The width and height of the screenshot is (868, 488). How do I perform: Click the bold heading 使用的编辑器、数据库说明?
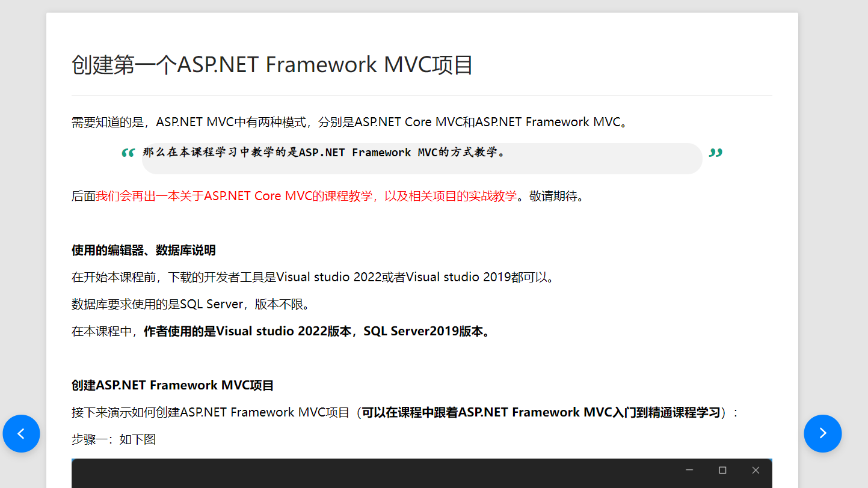tap(143, 250)
